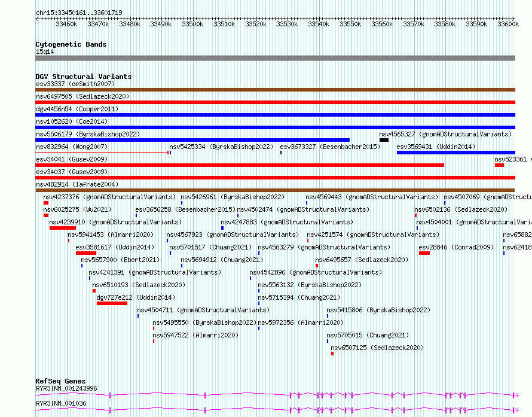Click the 15q14 cytogenetic band
Viewport: 532px width, 417px height.
[x=275, y=58]
